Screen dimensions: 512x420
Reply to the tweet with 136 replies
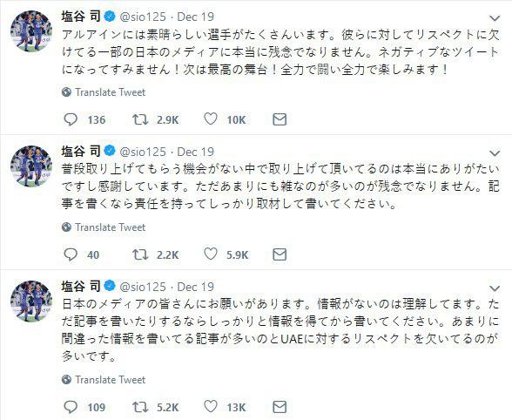(x=71, y=119)
